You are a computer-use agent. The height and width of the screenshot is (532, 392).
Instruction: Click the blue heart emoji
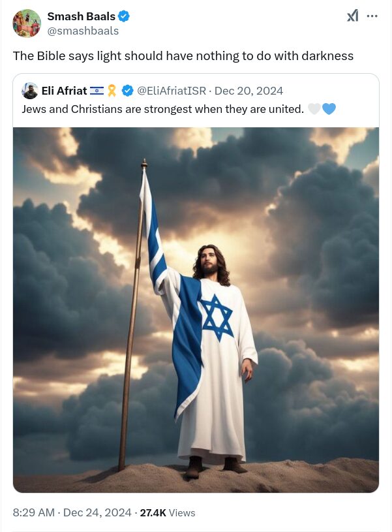tap(329, 109)
